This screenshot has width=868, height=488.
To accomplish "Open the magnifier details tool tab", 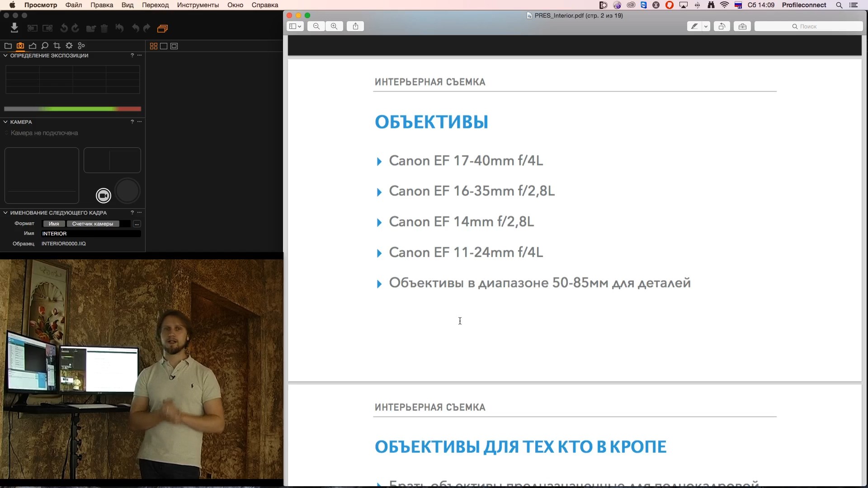I will pos(45,46).
